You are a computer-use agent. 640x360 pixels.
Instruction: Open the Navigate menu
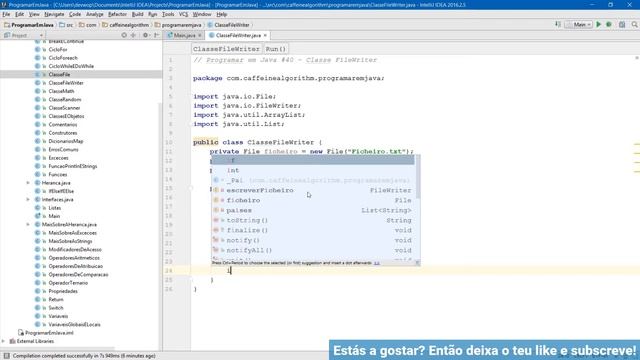coord(54,14)
